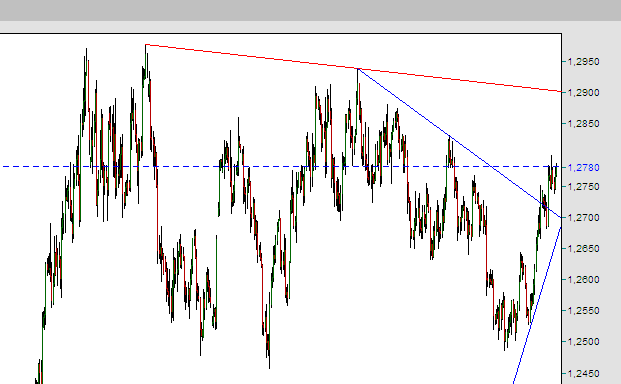Click the 1,2900 price axis label
Screen dimensions: 621x384
583,93
